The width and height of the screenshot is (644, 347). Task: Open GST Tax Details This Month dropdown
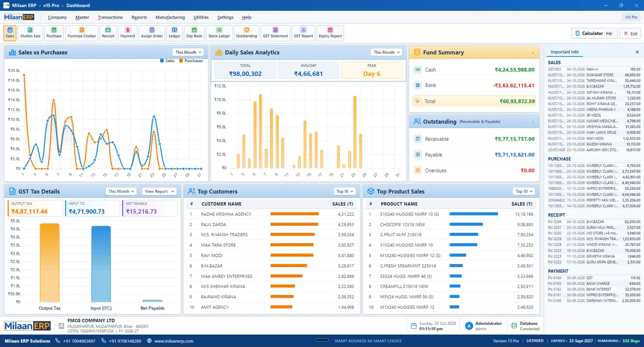tap(121, 191)
